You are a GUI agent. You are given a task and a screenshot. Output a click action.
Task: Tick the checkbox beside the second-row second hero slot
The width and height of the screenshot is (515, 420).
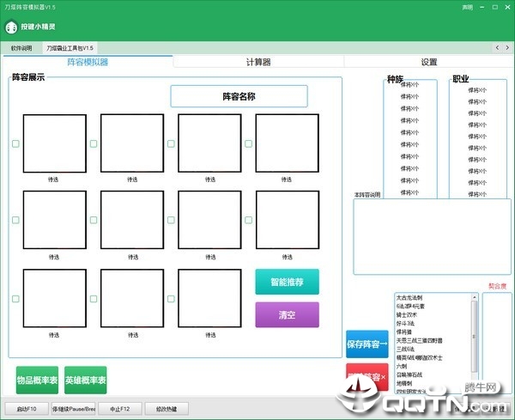[x=94, y=220]
